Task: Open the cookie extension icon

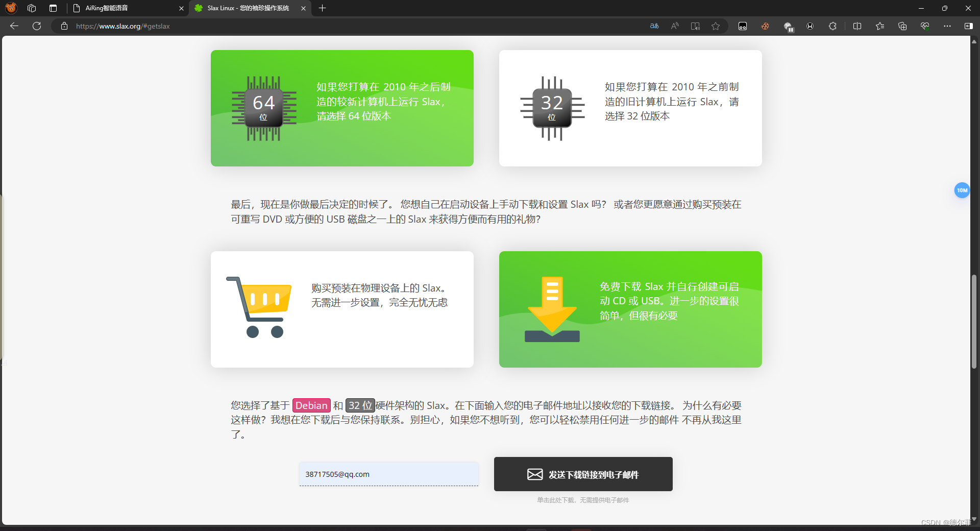Action: click(x=765, y=26)
